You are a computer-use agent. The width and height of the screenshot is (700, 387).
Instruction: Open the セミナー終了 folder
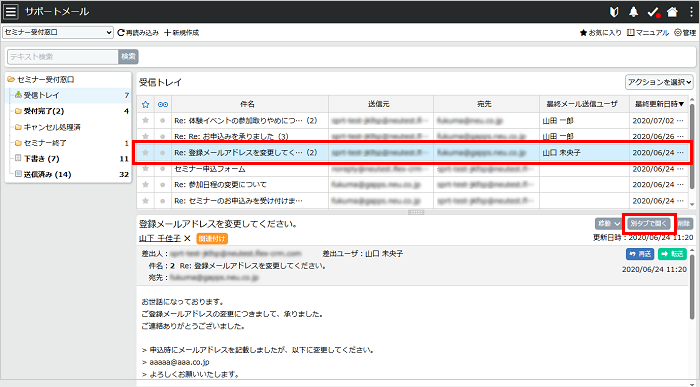(x=45, y=143)
